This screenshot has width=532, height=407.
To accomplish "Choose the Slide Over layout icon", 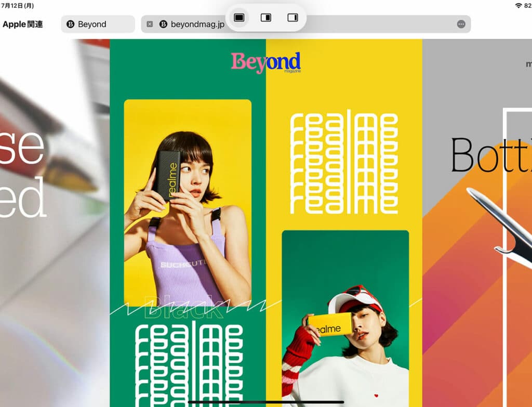I will click(x=293, y=18).
